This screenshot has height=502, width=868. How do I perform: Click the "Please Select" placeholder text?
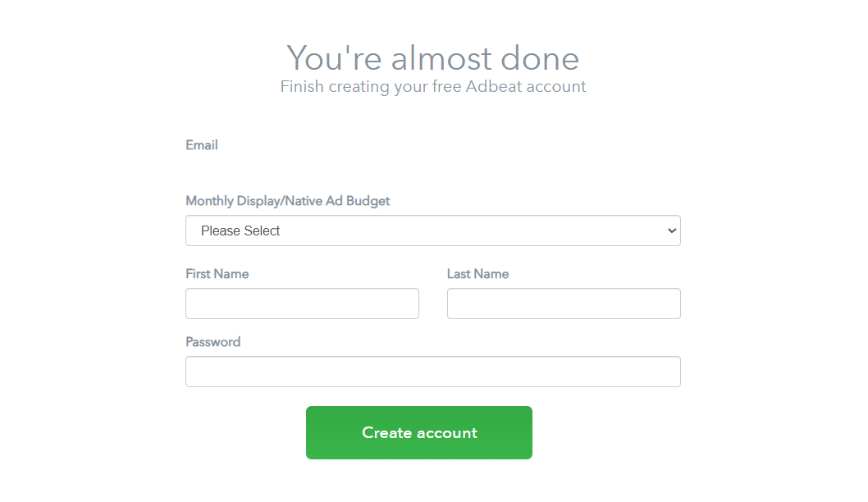240,230
